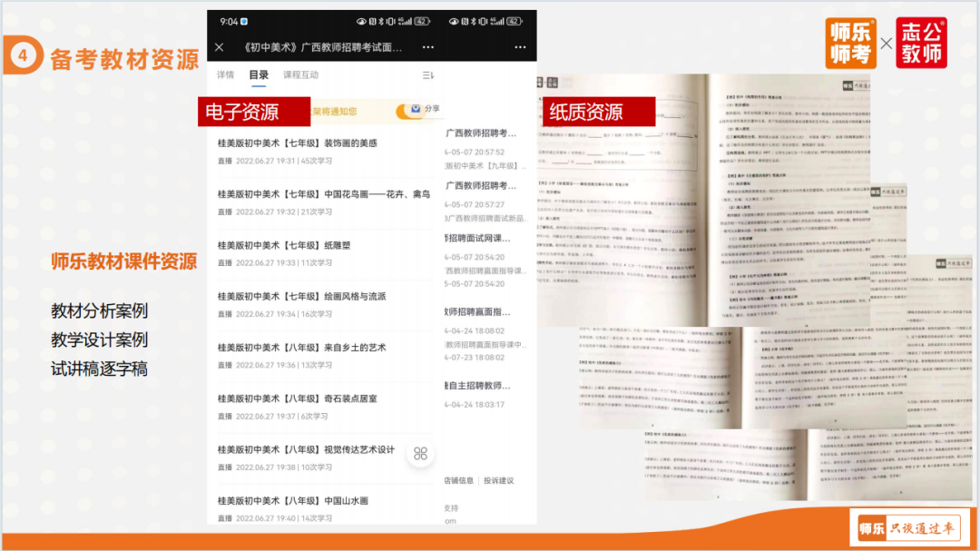Open the 自主招聘教师… entry
The height and width of the screenshot is (551, 980).
477,386
